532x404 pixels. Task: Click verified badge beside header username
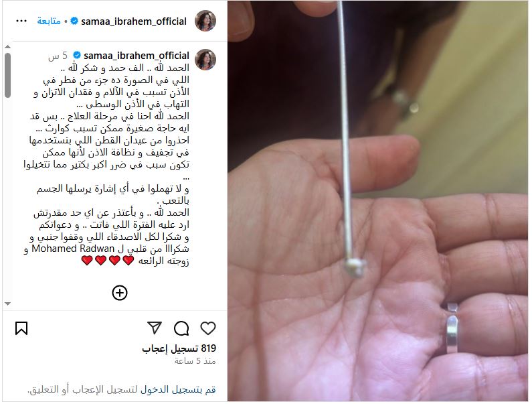click(x=74, y=21)
